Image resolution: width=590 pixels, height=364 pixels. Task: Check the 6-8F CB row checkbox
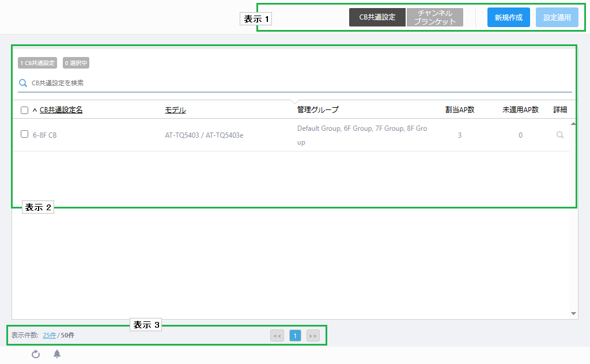[24, 134]
